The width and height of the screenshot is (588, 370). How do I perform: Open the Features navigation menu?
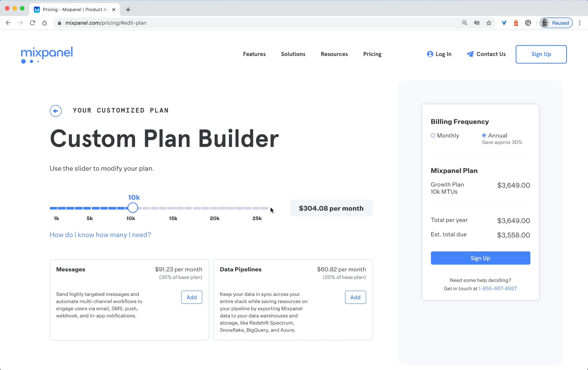[x=254, y=54]
